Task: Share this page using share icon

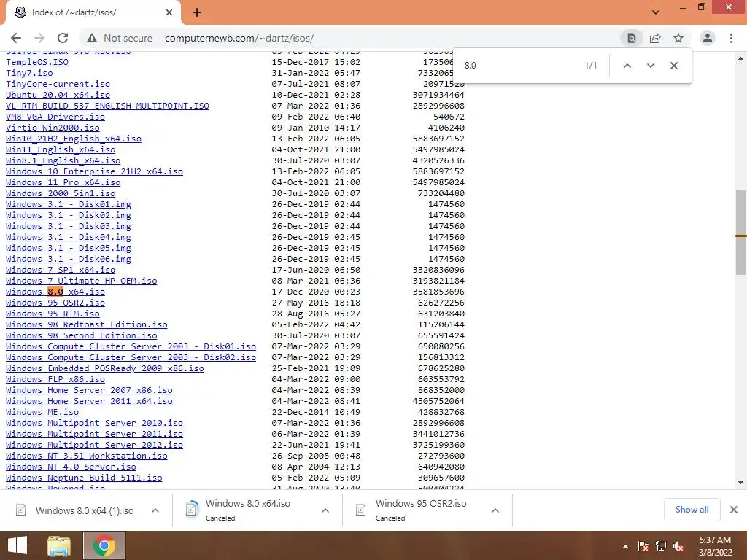Action: [x=655, y=38]
